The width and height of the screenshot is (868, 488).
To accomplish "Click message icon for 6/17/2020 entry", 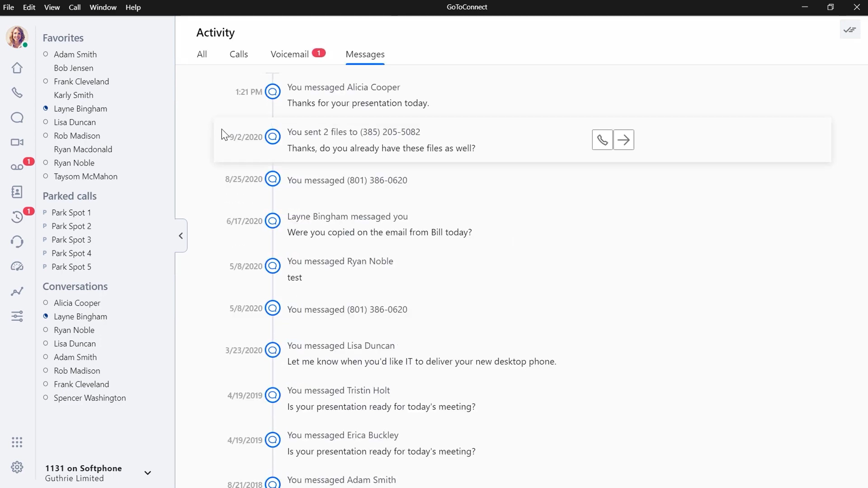I will point(273,221).
